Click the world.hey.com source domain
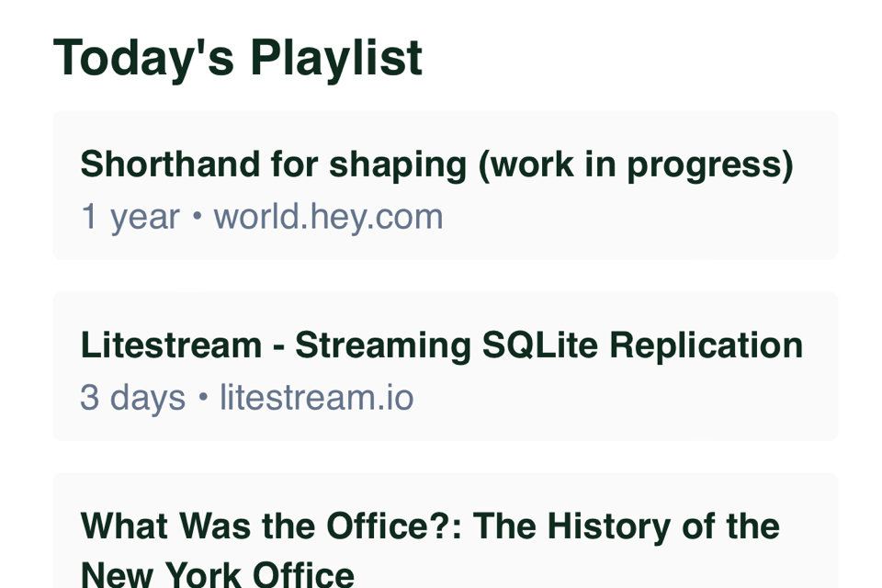882x588 pixels. (328, 217)
